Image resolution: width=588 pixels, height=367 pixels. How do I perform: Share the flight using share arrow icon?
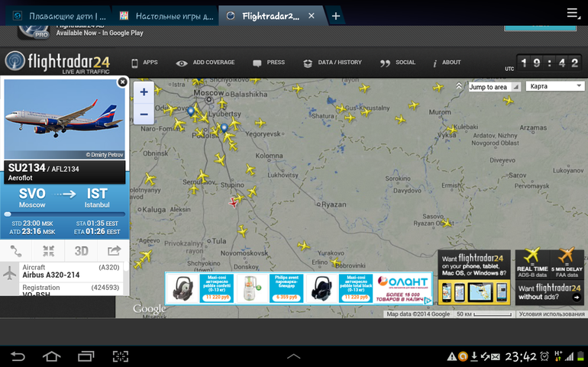pos(114,251)
